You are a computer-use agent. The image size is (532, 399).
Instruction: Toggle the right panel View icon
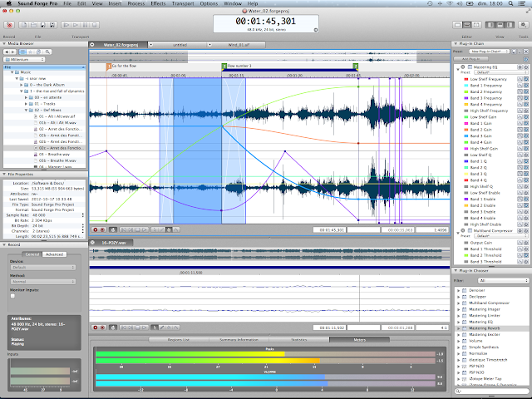(510, 25)
